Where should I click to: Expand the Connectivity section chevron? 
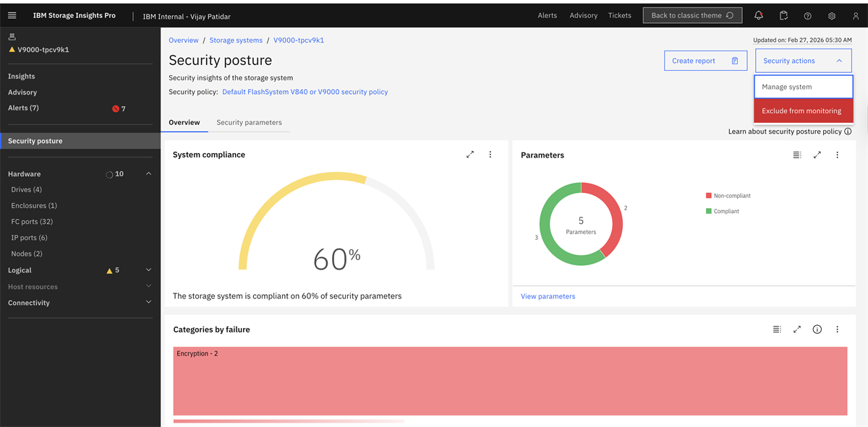[149, 302]
